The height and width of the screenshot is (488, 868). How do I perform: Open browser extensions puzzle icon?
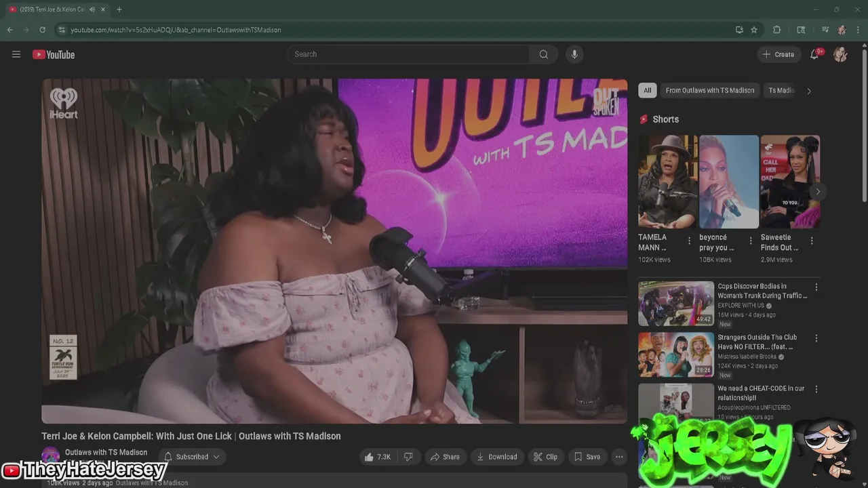tap(777, 30)
